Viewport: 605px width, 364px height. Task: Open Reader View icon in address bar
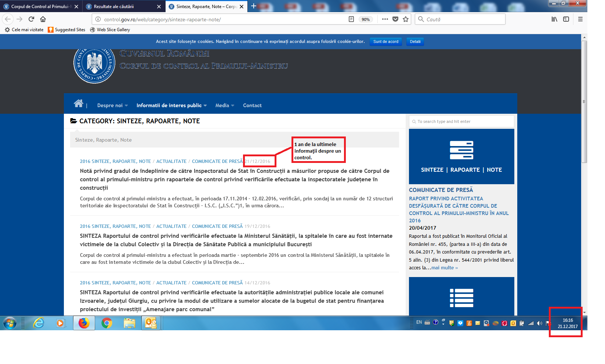click(x=351, y=19)
